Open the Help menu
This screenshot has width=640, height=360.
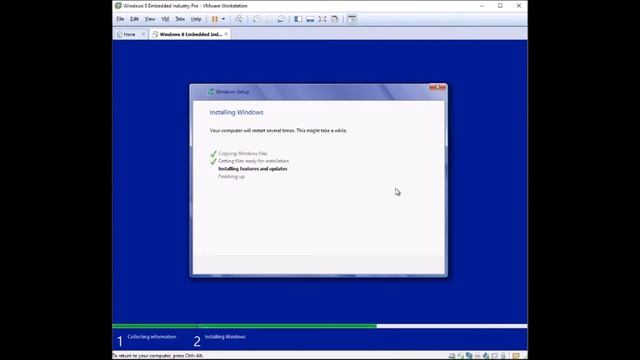[x=196, y=19]
